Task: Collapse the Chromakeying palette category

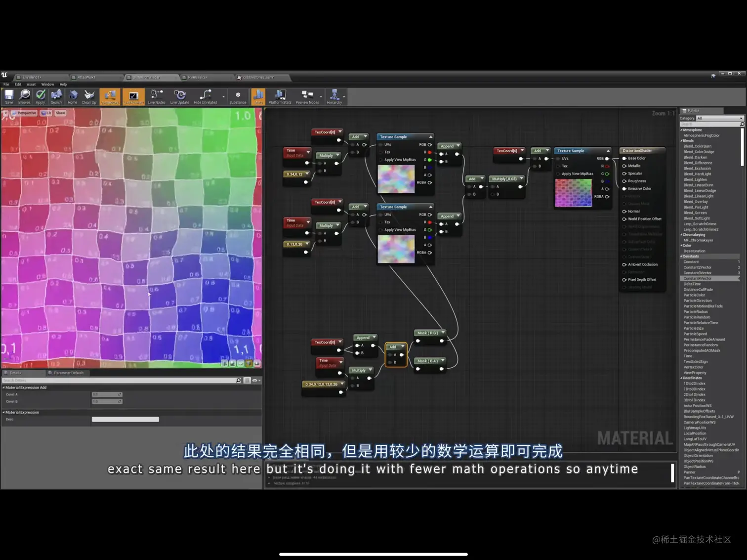Action: (681, 235)
